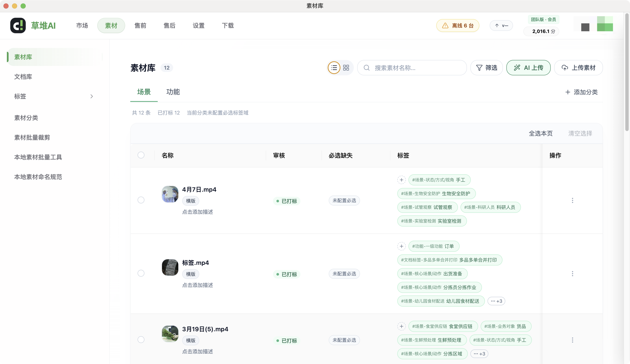The height and width of the screenshot is (364, 630).
Task: Click the plus icon to add tag on 4月7日.mp4
Action: click(402, 180)
